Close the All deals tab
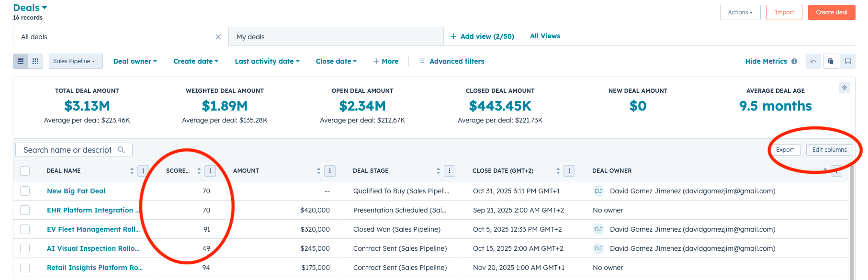 pos(218,37)
